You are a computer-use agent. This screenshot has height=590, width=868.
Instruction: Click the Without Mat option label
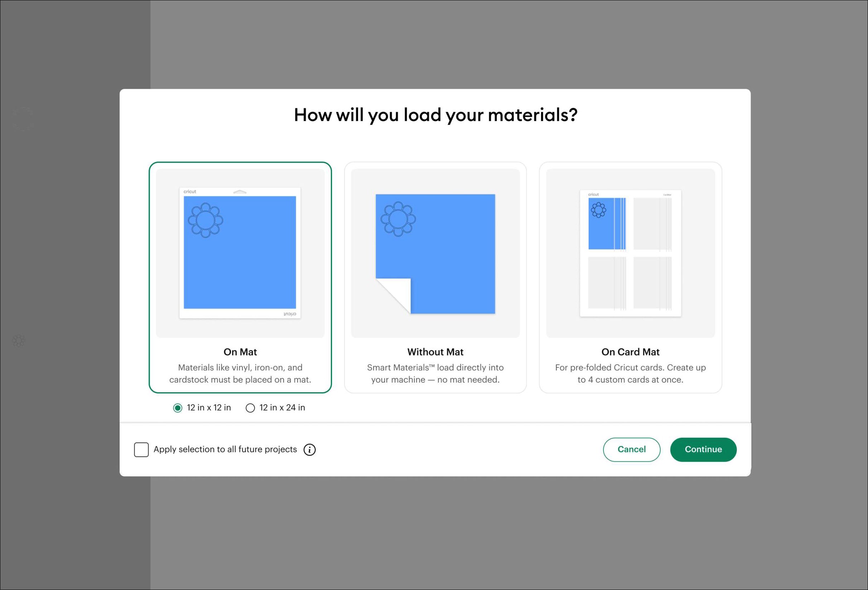435,352
